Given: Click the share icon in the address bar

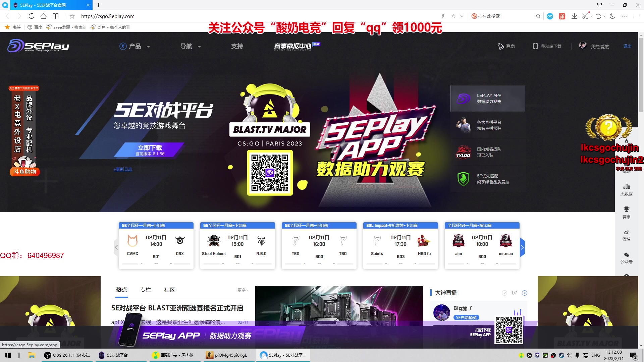Looking at the screenshot, I should pyautogui.click(x=453, y=16).
